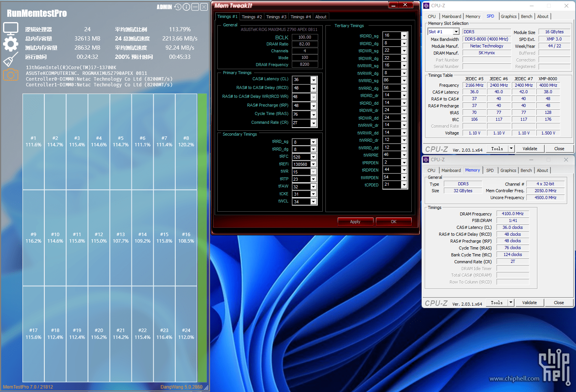Image resolution: width=576 pixels, height=392 pixels.
Task: Click SK Hynix DRAM manufacturer value
Action: point(487,53)
